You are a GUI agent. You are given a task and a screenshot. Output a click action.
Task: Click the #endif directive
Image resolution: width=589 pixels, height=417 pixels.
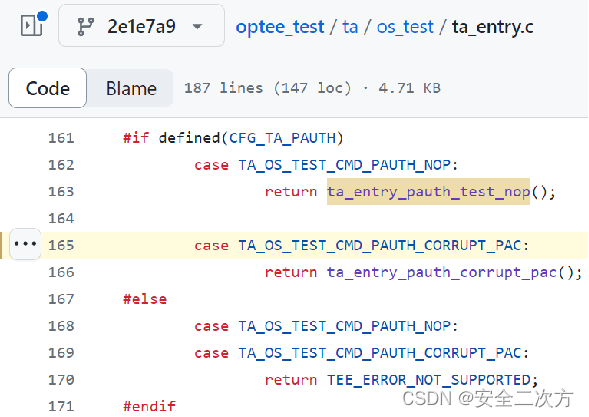pyautogui.click(x=150, y=406)
